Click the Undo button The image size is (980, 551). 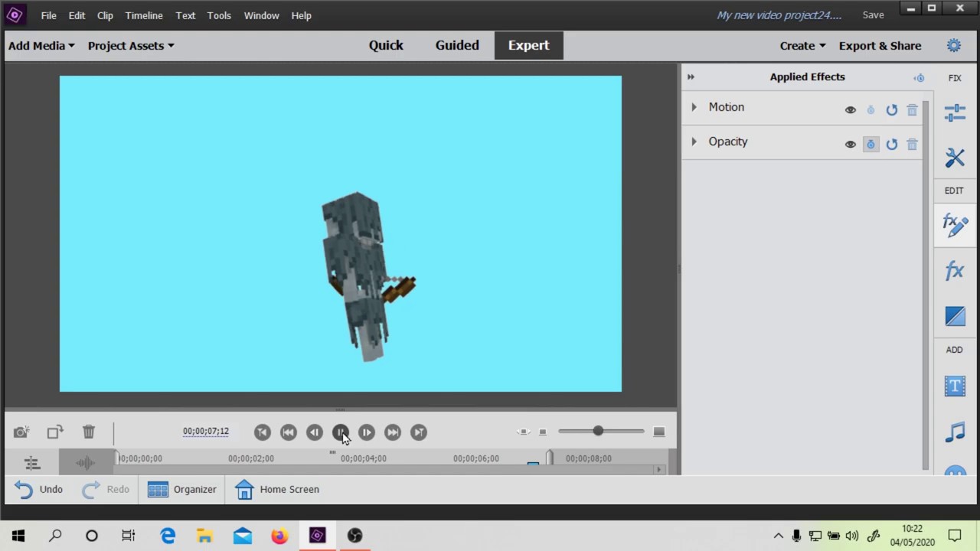click(x=39, y=490)
